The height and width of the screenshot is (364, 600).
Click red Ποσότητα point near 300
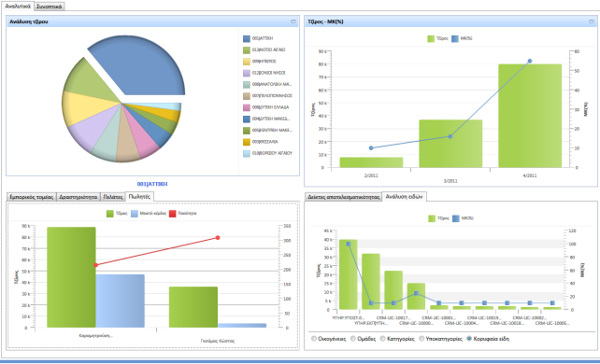(218, 238)
